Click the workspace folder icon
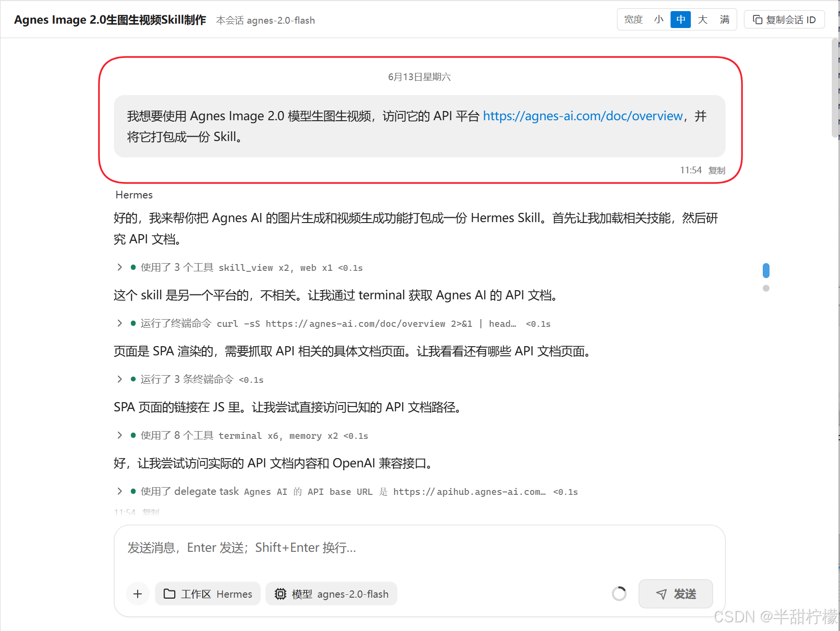840x631 pixels. coord(169,594)
